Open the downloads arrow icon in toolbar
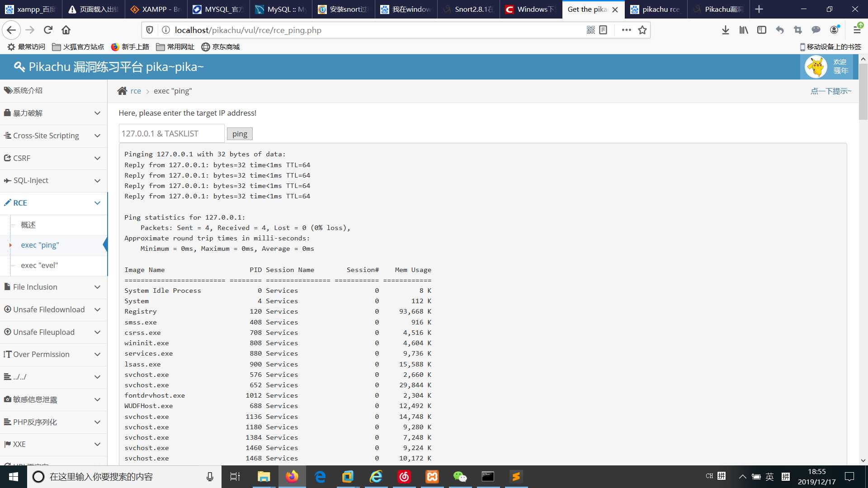Viewport: 868px width, 488px height. pos(726,30)
